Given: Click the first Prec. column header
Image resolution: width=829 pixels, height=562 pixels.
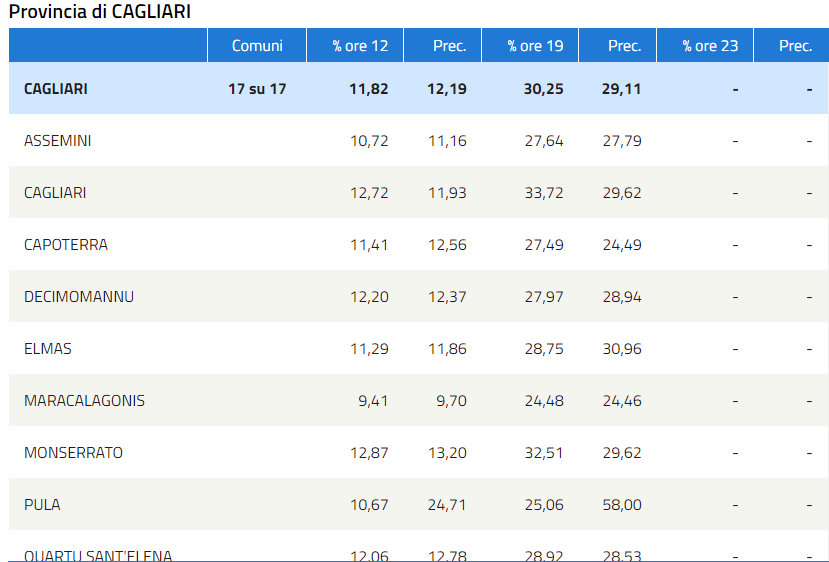Looking at the screenshot, I should 443,45.
